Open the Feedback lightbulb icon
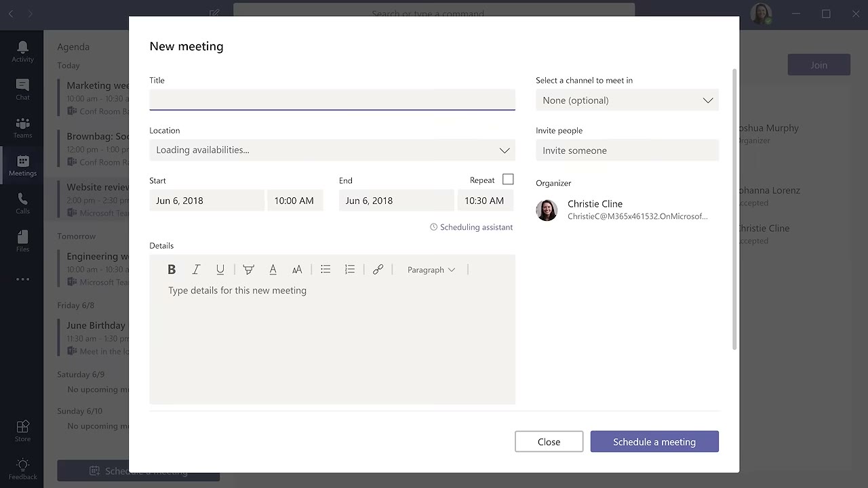This screenshot has height=488, width=868. pyautogui.click(x=22, y=468)
